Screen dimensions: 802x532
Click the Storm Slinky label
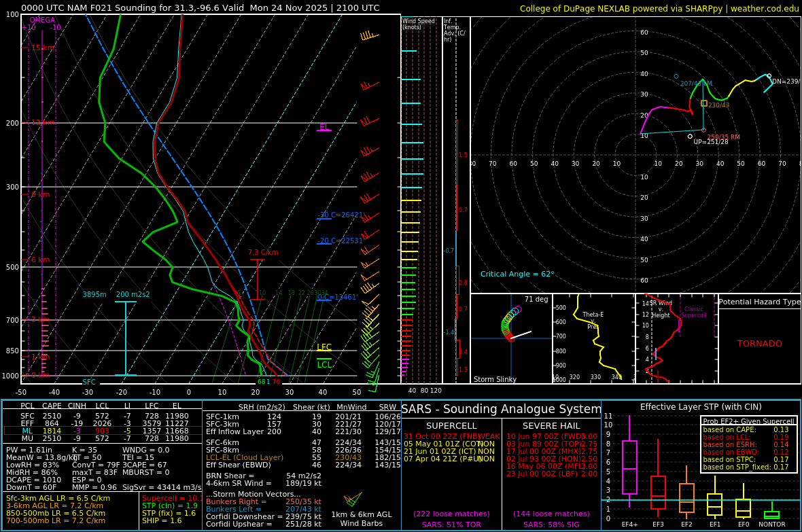(495, 379)
